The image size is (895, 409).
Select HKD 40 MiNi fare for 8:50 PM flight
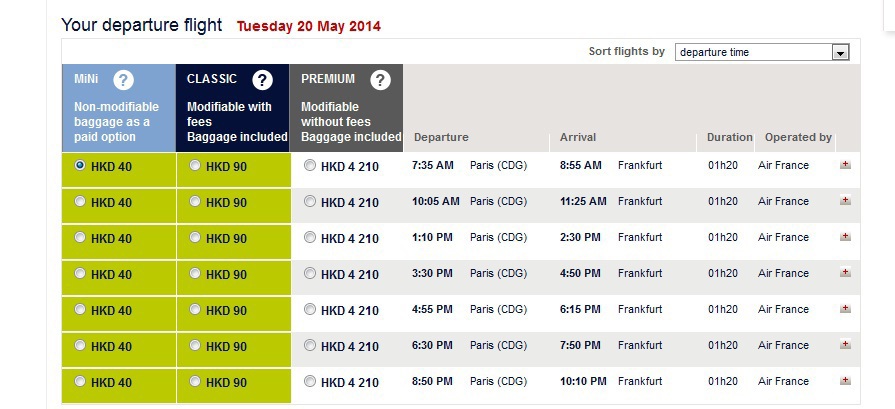[80, 381]
